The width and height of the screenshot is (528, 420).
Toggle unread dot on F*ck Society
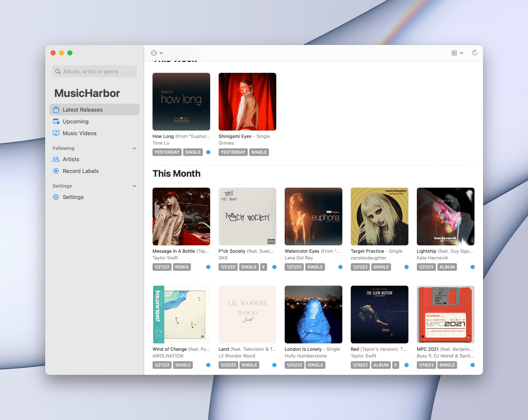coord(274,267)
